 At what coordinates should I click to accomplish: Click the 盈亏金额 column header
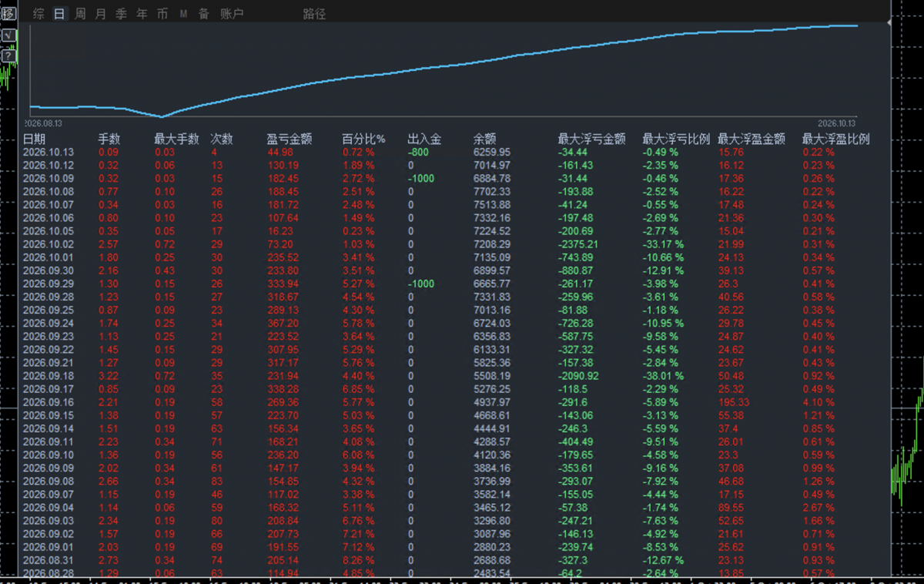click(x=289, y=139)
